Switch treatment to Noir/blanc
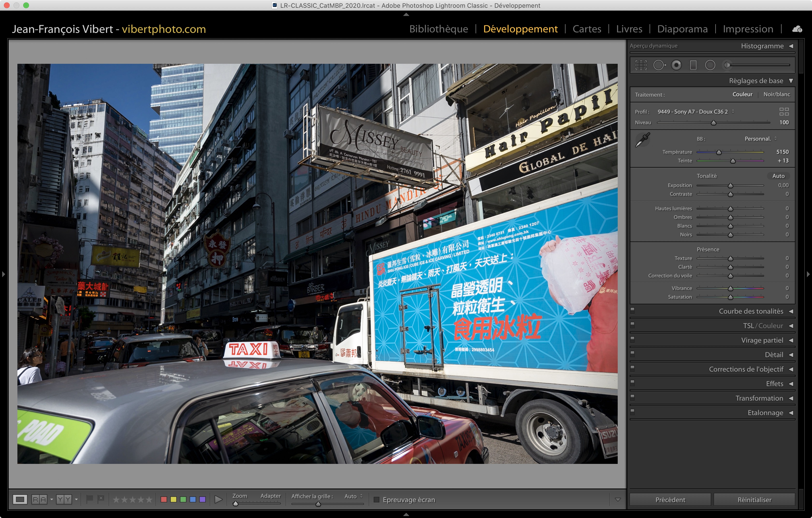This screenshot has height=518, width=812. 776,94
